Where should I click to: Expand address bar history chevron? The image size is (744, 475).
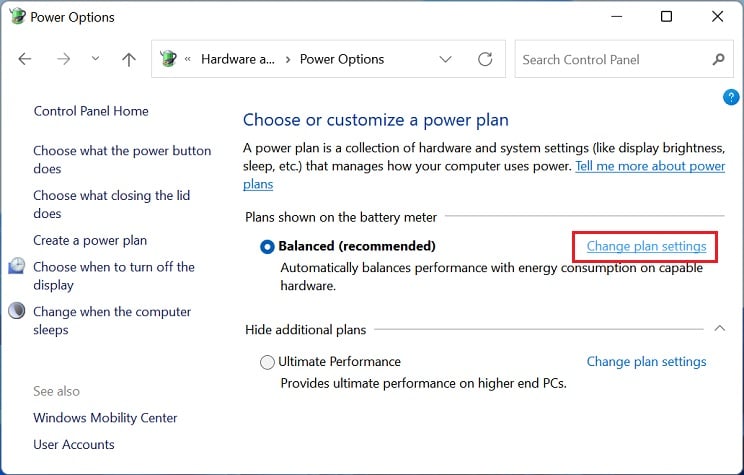pyautogui.click(x=445, y=59)
